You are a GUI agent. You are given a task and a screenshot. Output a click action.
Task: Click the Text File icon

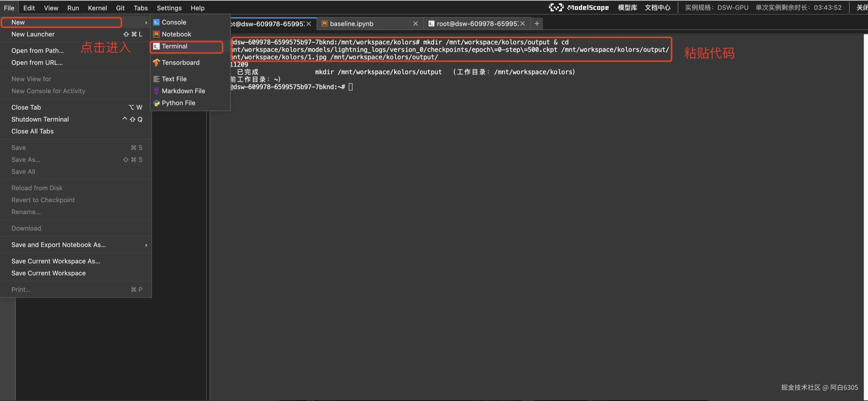156,79
